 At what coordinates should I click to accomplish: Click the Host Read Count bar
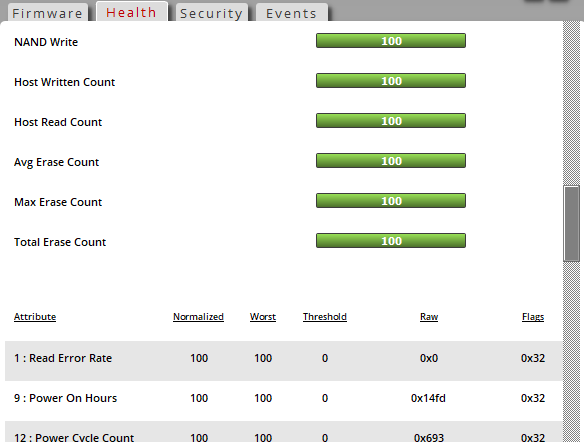[391, 121]
